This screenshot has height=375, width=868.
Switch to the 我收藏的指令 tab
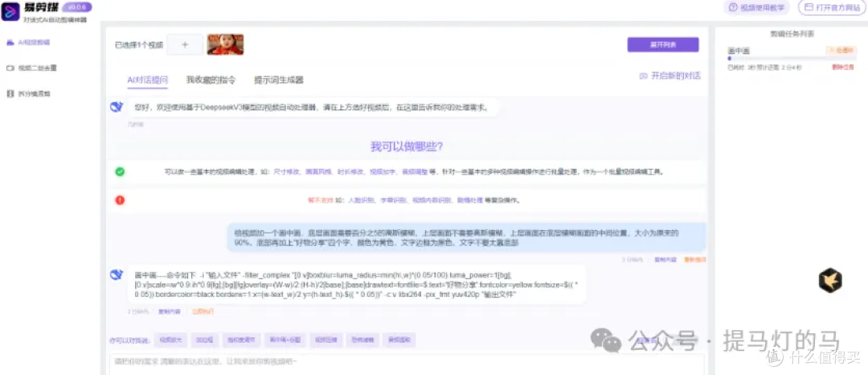211,80
